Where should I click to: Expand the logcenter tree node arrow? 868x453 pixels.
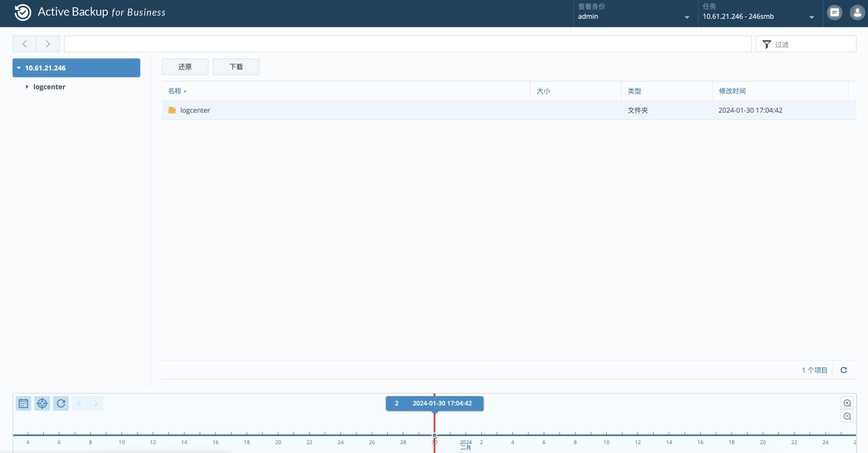(x=27, y=87)
